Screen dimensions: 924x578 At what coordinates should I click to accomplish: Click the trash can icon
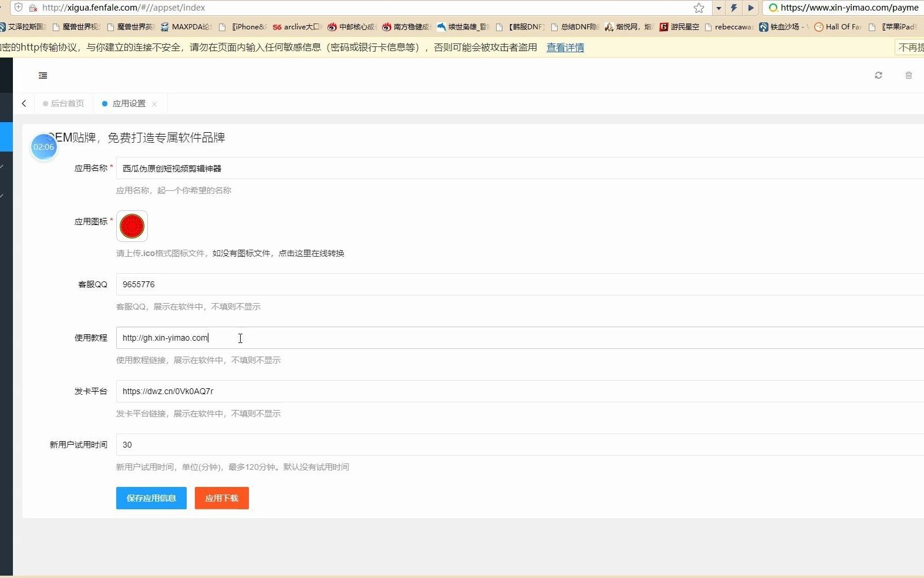point(908,75)
